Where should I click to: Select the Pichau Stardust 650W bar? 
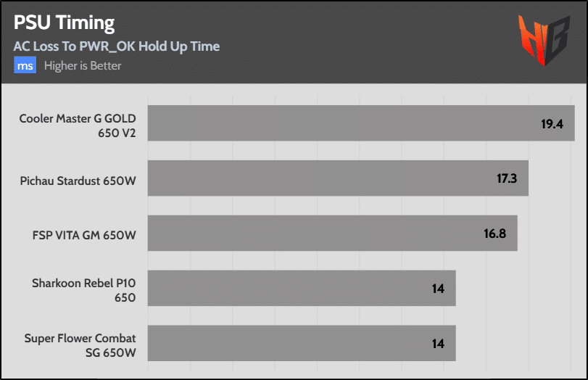[x=338, y=178]
